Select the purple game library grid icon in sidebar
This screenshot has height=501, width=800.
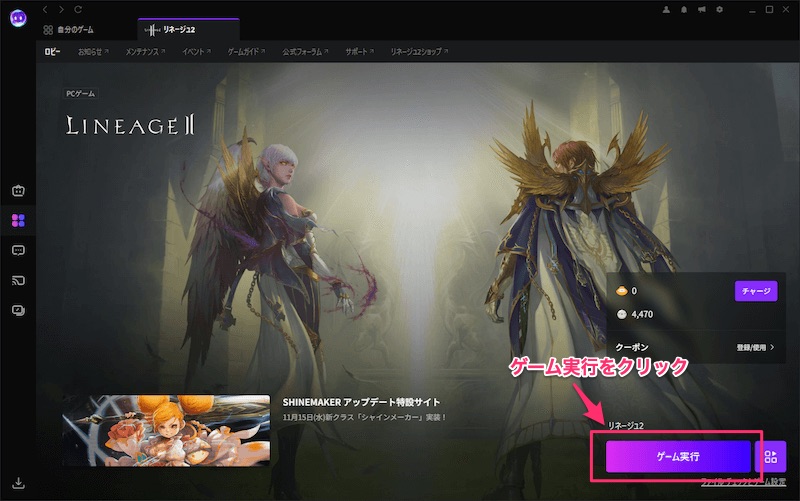(x=18, y=220)
